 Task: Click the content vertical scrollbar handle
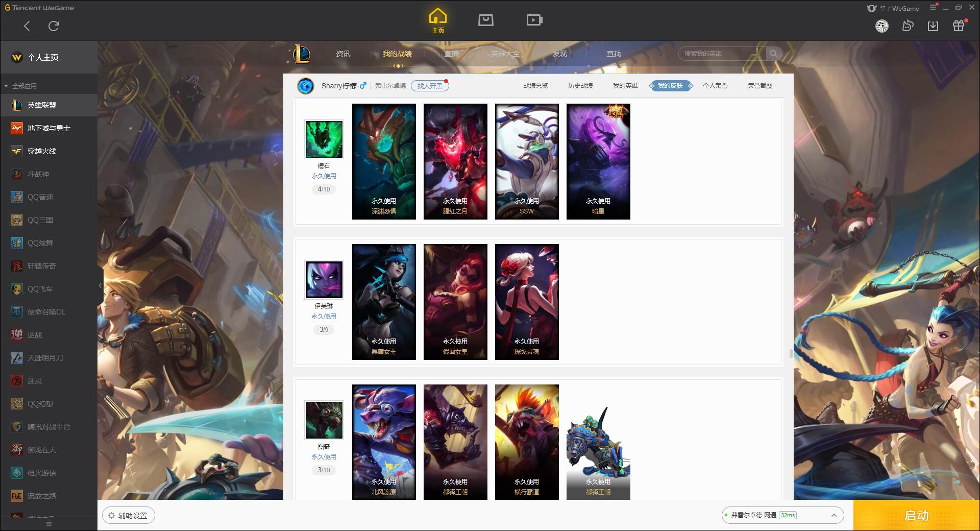pos(791,353)
